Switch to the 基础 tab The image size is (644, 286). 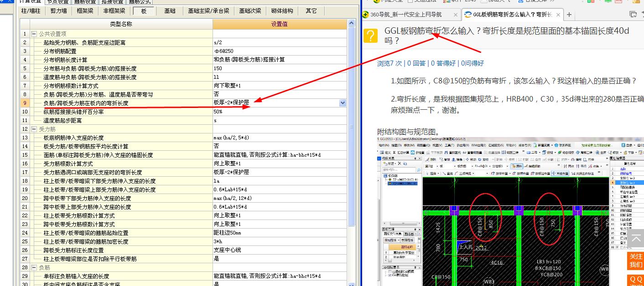pyautogui.click(x=170, y=11)
